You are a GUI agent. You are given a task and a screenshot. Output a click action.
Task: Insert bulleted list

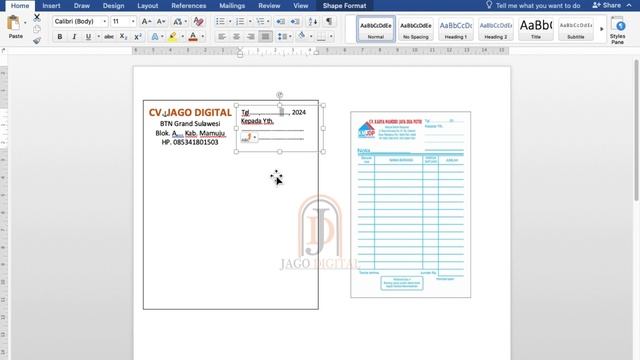[x=220, y=21]
